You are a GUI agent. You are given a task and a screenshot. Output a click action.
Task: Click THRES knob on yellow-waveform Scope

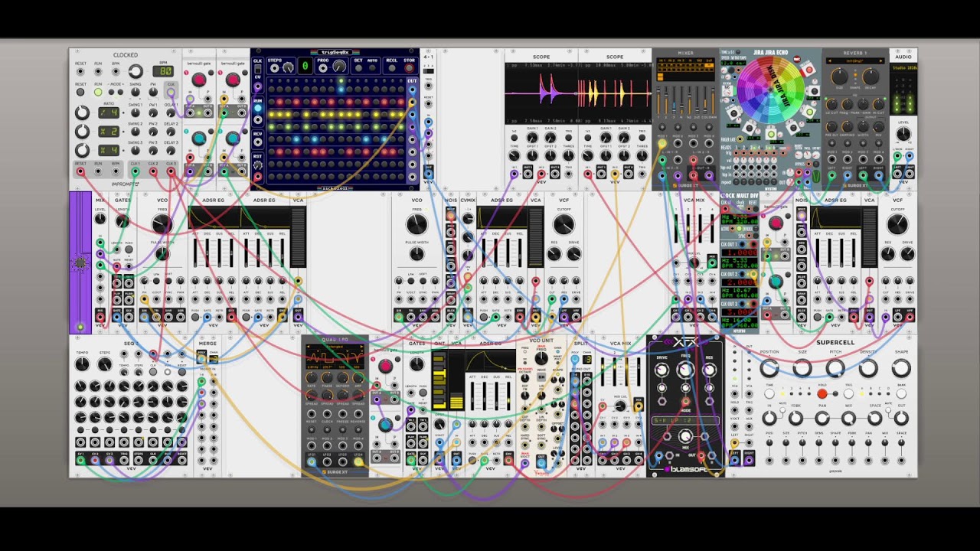pos(642,155)
